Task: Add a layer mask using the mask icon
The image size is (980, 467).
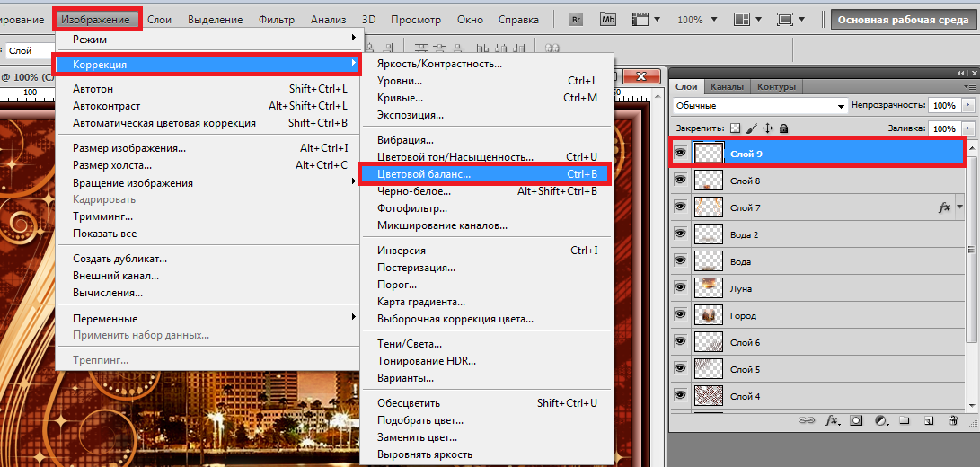Action: click(x=856, y=420)
